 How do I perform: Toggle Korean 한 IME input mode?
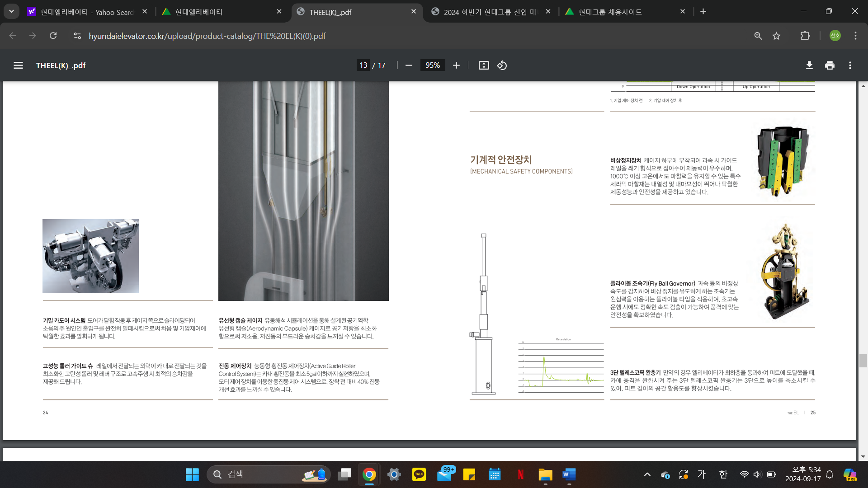tap(723, 474)
